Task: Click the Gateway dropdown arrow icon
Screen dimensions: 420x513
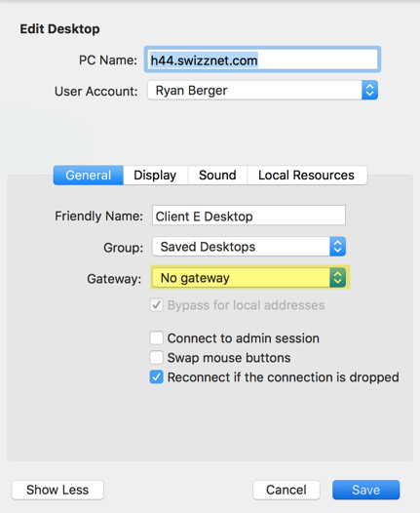Action: tap(337, 278)
